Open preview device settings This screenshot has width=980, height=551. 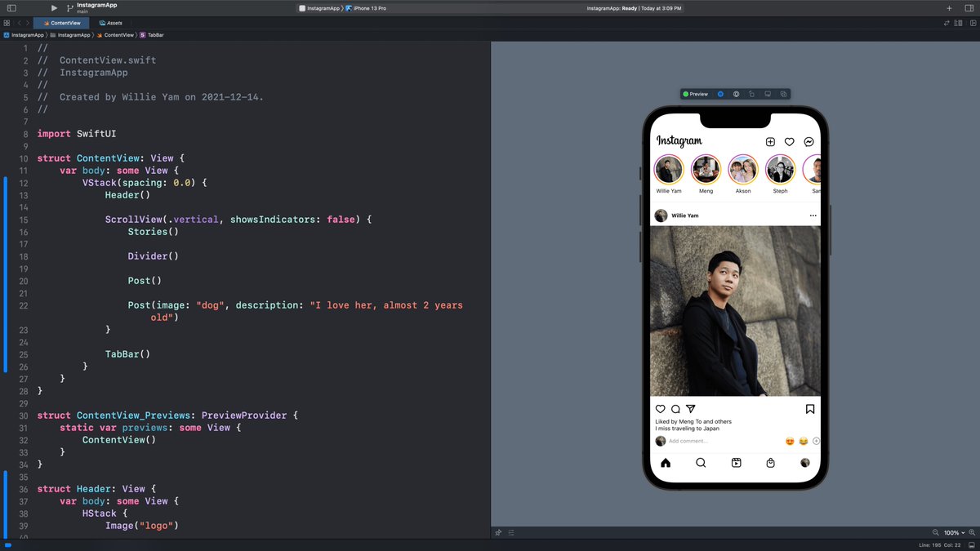coord(768,94)
